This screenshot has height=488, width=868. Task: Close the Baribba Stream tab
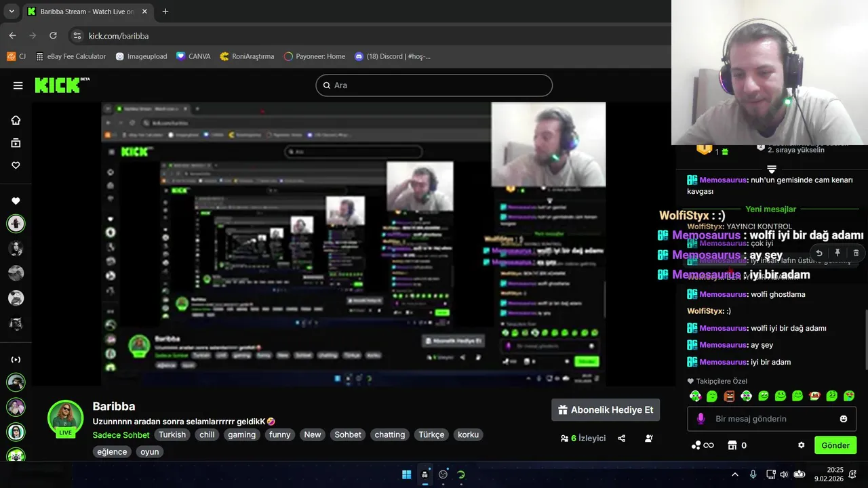pyautogui.click(x=144, y=12)
